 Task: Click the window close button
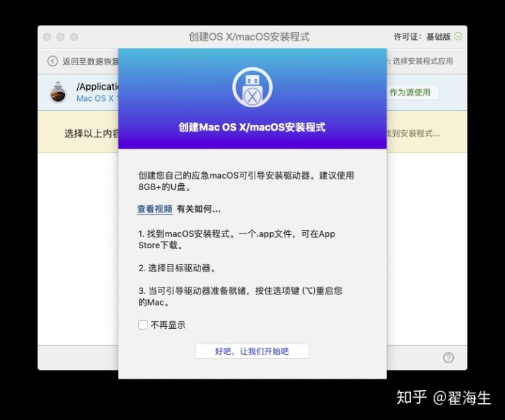point(47,36)
